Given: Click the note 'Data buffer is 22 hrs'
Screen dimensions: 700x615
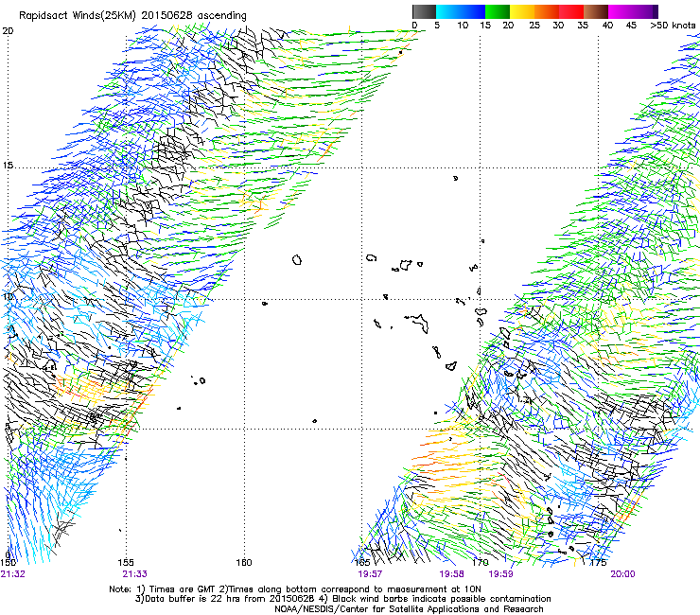Looking at the screenshot, I should [191, 599].
